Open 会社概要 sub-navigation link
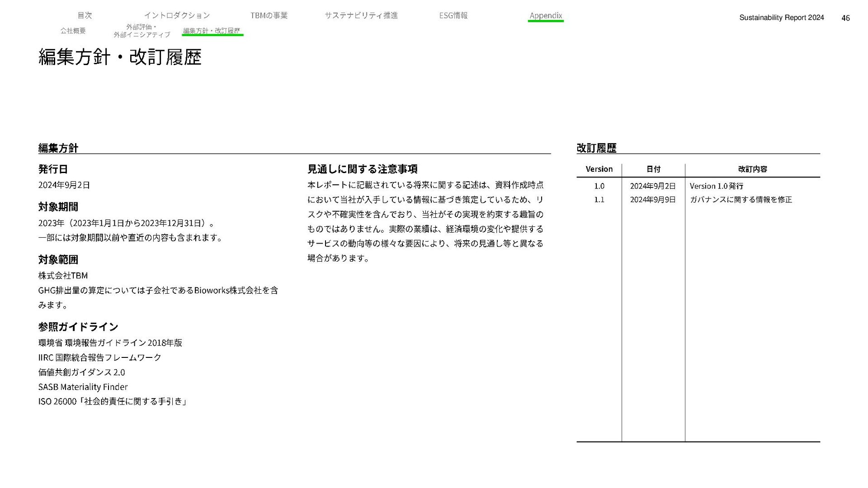This screenshot has width=868, height=488. click(x=73, y=31)
